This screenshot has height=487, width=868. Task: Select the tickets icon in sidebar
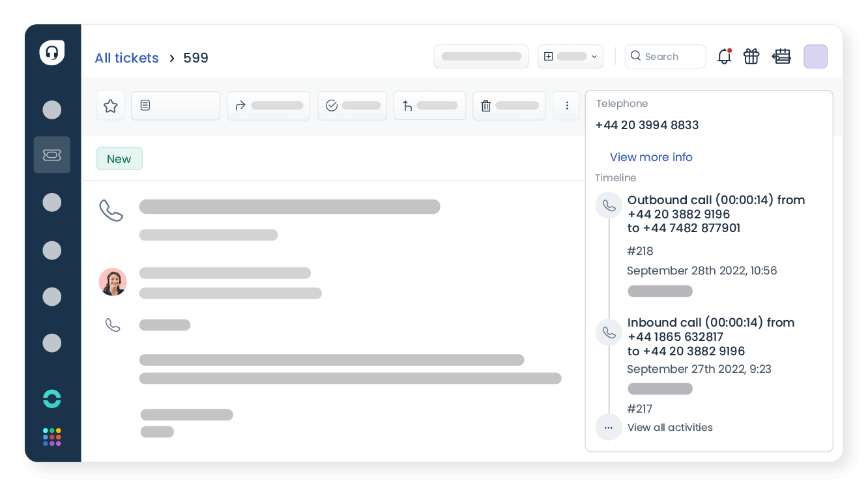point(52,155)
